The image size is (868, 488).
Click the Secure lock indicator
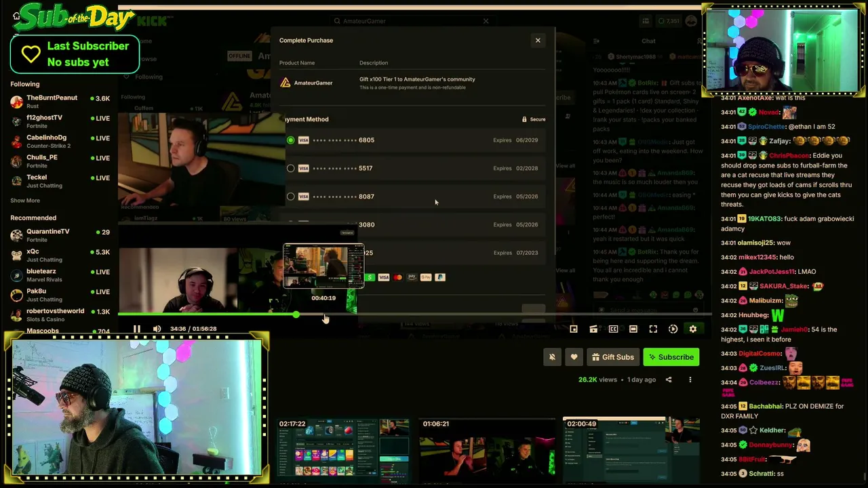534,119
